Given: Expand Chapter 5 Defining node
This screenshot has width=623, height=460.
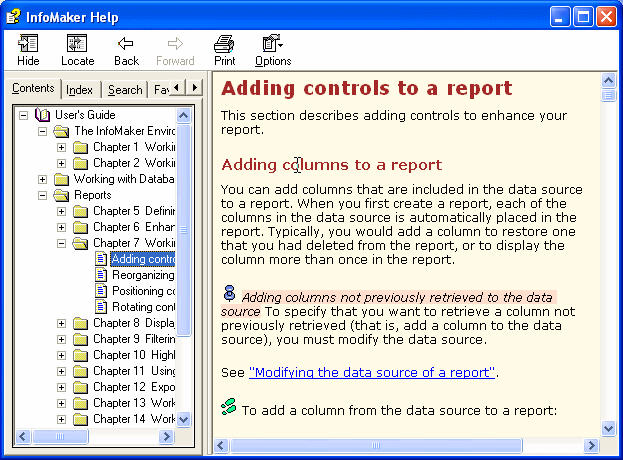Looking at the screenshot, I should click(61, 211).
